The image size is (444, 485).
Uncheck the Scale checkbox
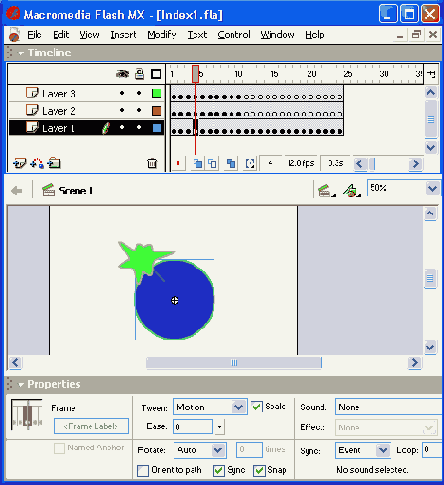click(256, 406)
